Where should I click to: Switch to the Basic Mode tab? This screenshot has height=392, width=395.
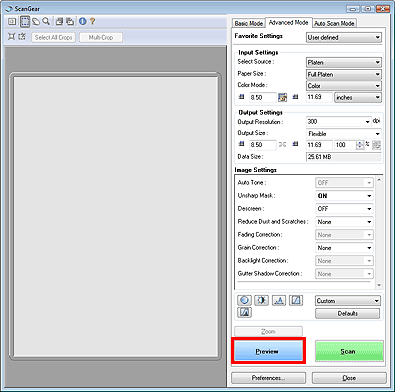pos(248,23)
